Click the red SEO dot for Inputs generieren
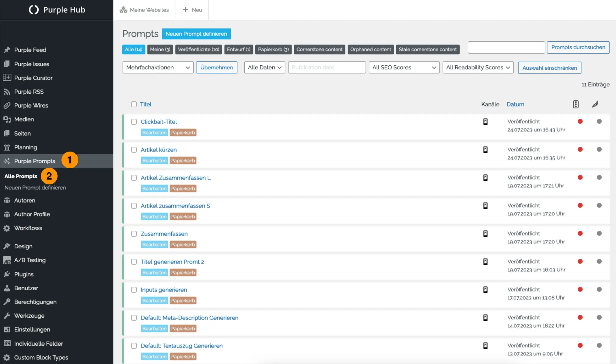 (x=580, y=289)
